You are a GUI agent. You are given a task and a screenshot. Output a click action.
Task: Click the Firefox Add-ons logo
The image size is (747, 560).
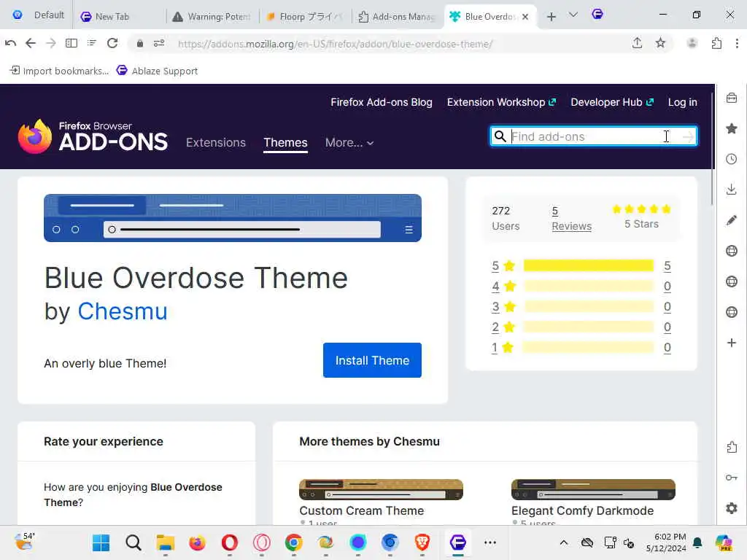pyautogui.click(x=93, y=136)
